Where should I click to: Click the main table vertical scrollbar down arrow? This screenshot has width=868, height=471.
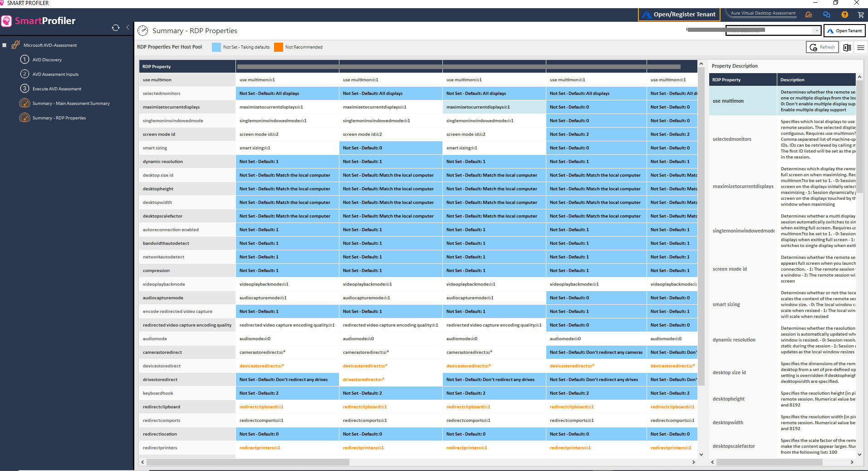[701, 454]
